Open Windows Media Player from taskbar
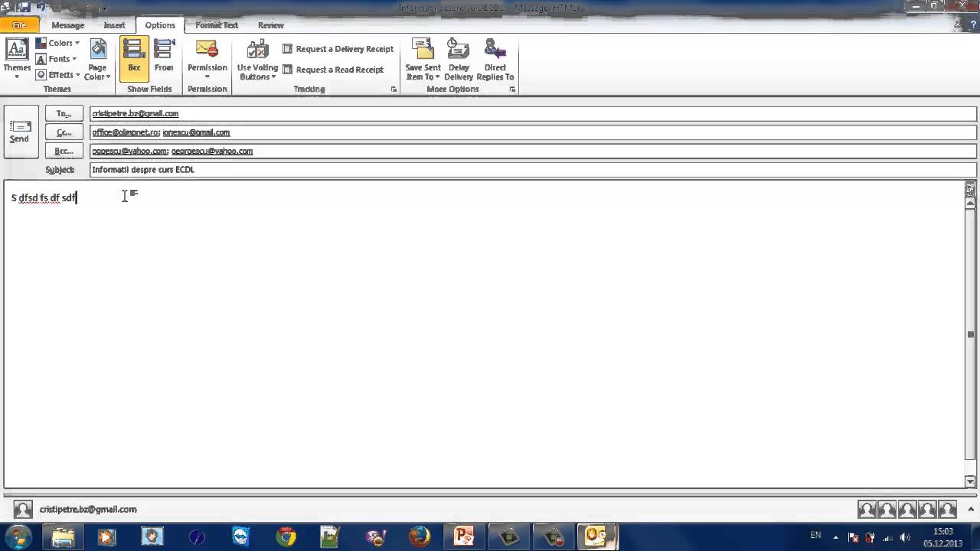The image size is (980, 551). click(x=107, y=537)
